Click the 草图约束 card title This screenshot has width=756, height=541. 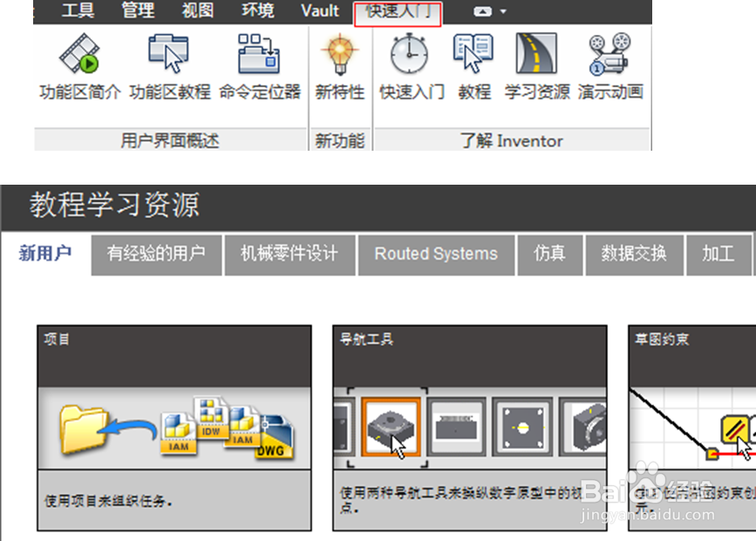click(x=662, y=340)
